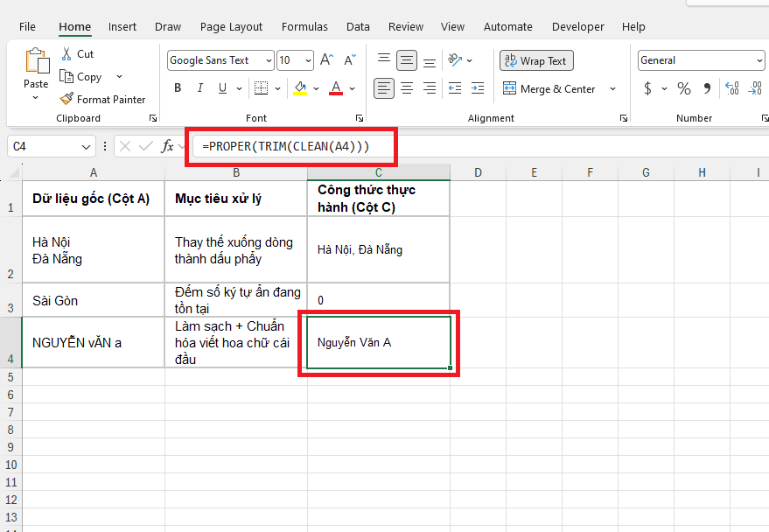Viewport: 769px width, 532px height.
Task: Apply the red Font Color icon
Action: [336, 88]
